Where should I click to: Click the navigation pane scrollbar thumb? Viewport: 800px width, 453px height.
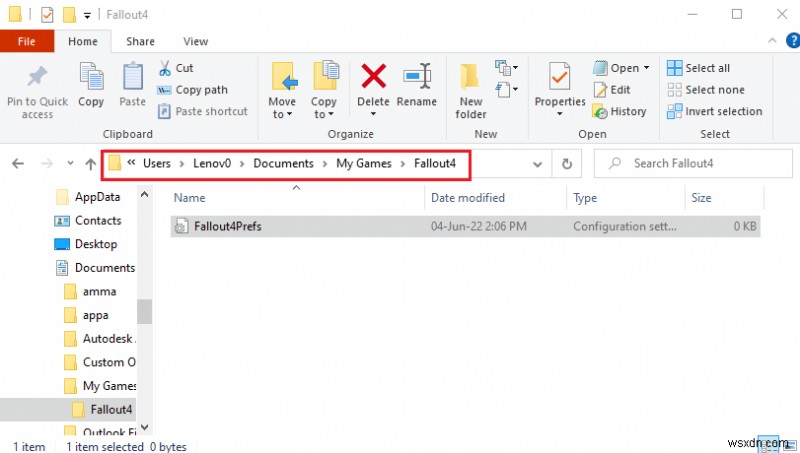click(x=144, y=311)
